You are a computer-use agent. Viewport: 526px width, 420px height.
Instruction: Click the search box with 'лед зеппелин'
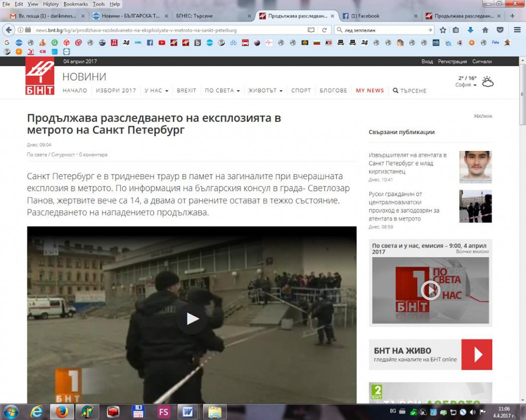385,30
